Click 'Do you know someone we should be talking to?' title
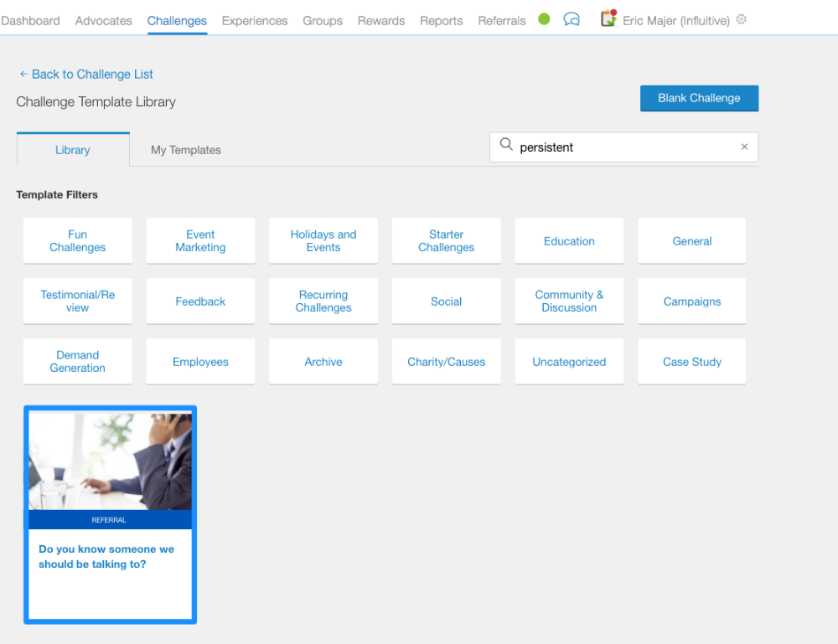The image size is (838, 644). pos(106,556)
